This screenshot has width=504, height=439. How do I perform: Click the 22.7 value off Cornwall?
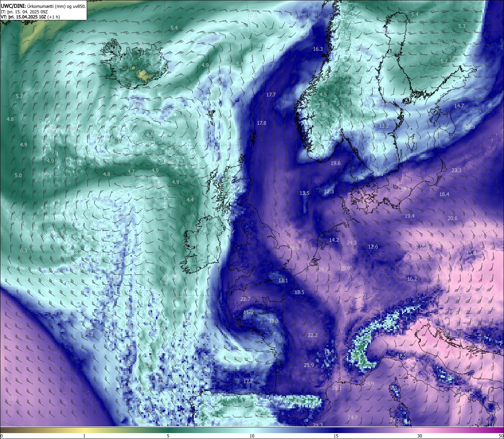tap(245, 299)
